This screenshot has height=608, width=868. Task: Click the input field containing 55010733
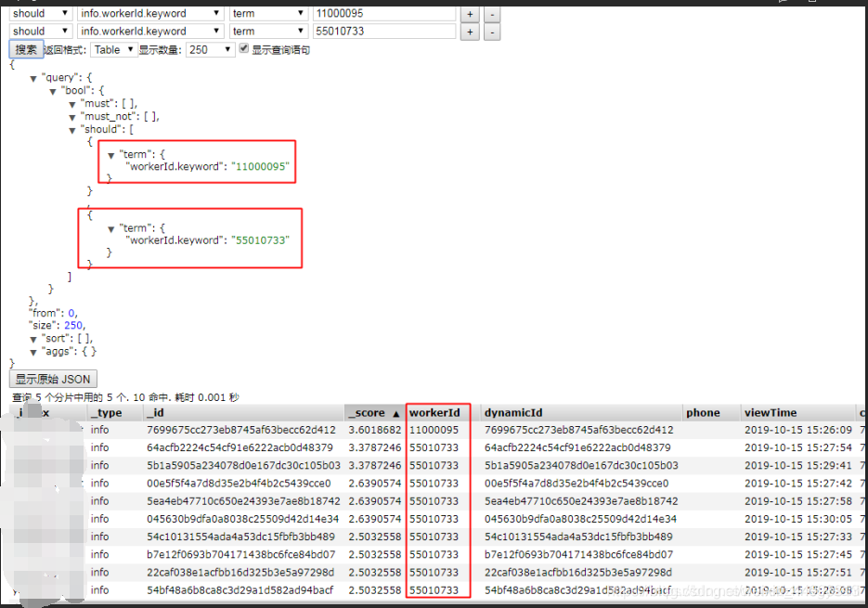click(384, 31)
